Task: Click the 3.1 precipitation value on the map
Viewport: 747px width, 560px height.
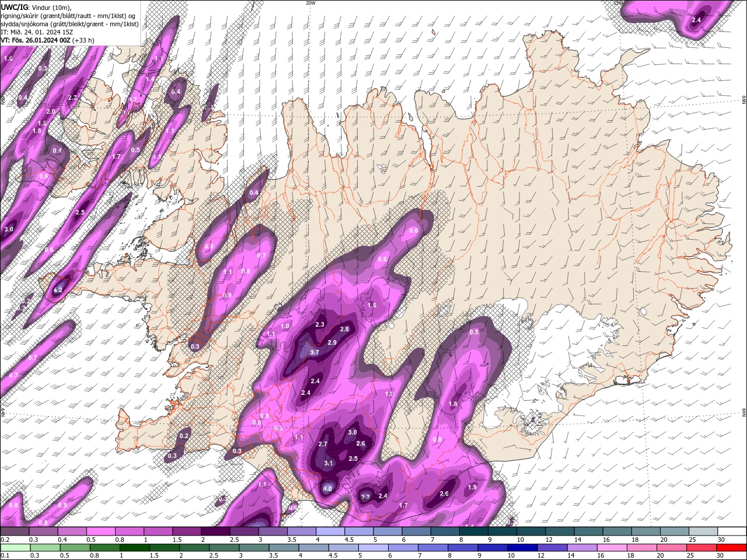Action: point(329,464)
